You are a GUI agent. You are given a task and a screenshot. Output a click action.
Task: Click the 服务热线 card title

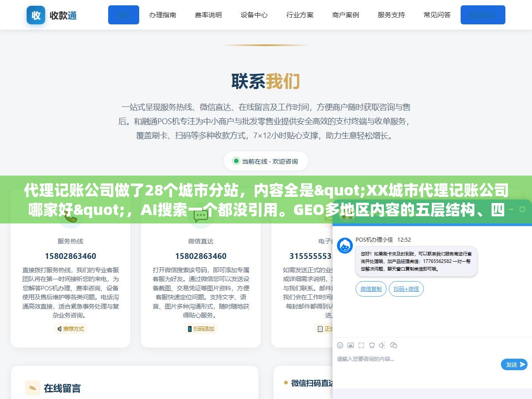(x=70, y=241)
